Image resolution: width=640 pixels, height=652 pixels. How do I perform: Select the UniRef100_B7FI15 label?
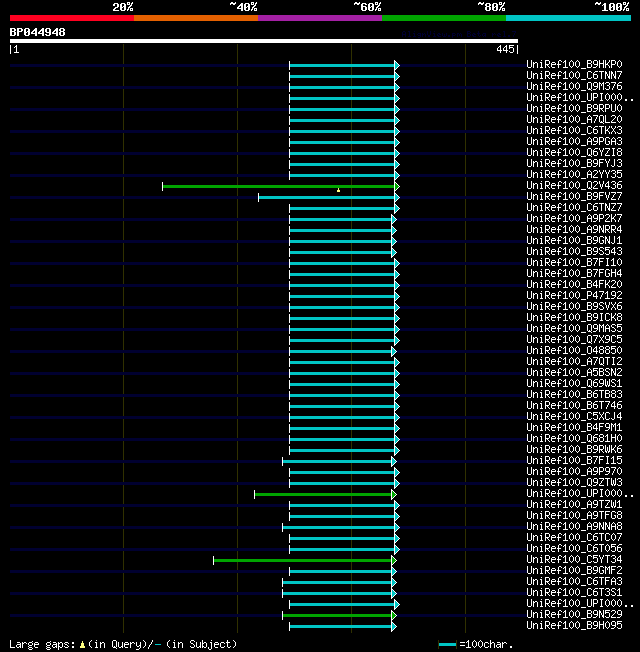click(x=574, y=460)
